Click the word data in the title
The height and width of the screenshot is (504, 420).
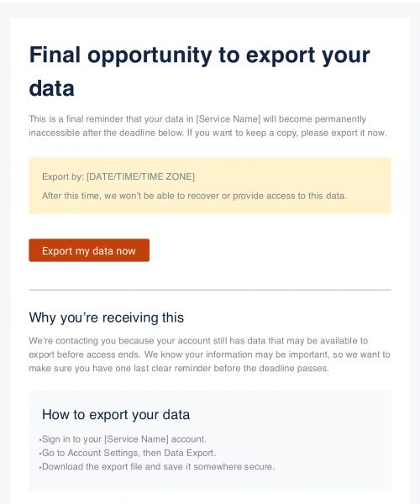pyautogui.click(x=52, y=88)
